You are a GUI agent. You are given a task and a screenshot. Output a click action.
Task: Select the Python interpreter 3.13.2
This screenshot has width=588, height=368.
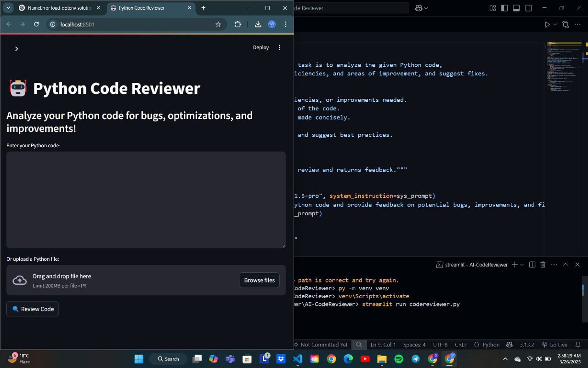click(527, 345)
